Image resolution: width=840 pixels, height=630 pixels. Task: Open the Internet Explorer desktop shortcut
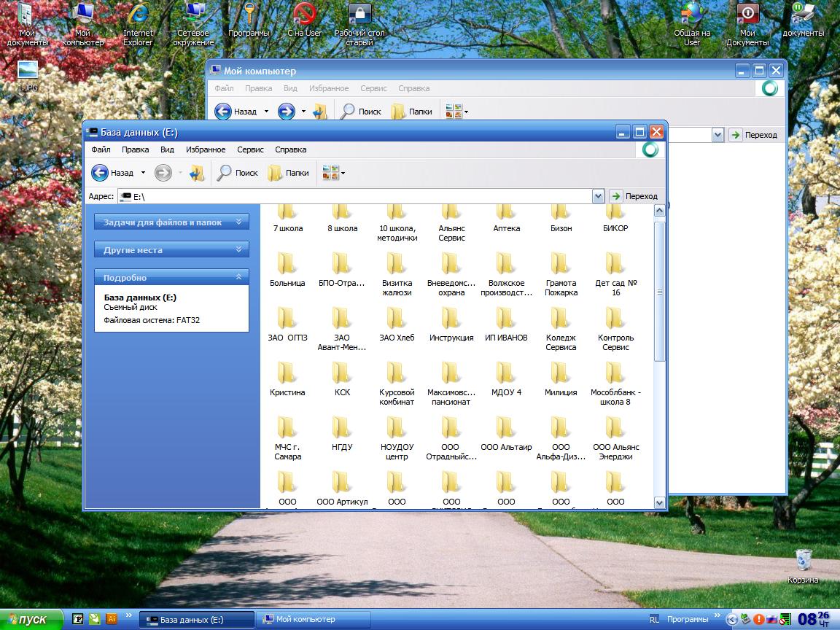(x=138, y=16)
